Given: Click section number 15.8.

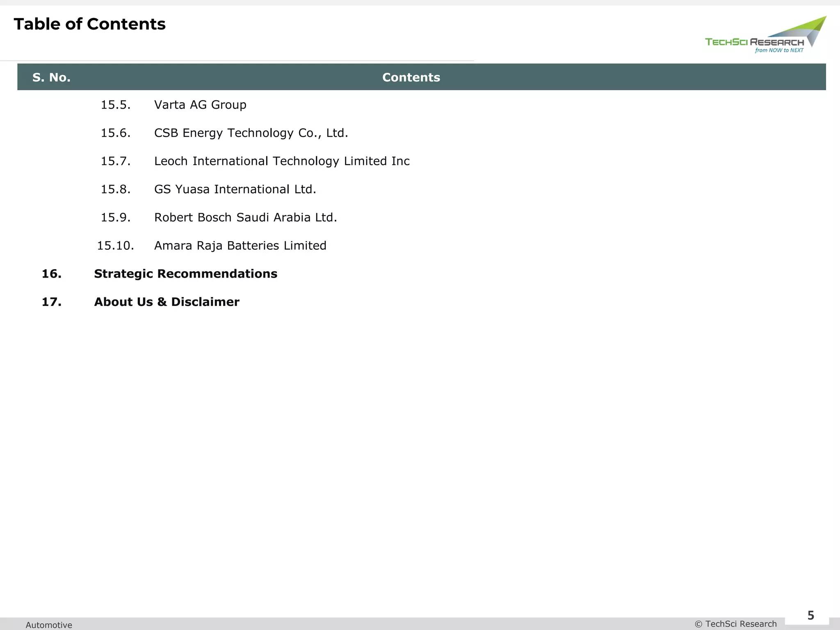Looking at the screenshot, I should tap(116, 189).
